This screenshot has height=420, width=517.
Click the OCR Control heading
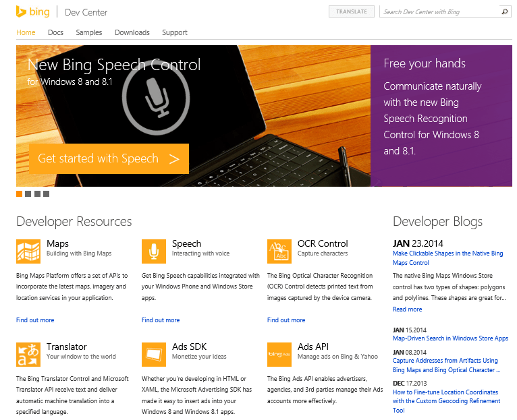323,243
